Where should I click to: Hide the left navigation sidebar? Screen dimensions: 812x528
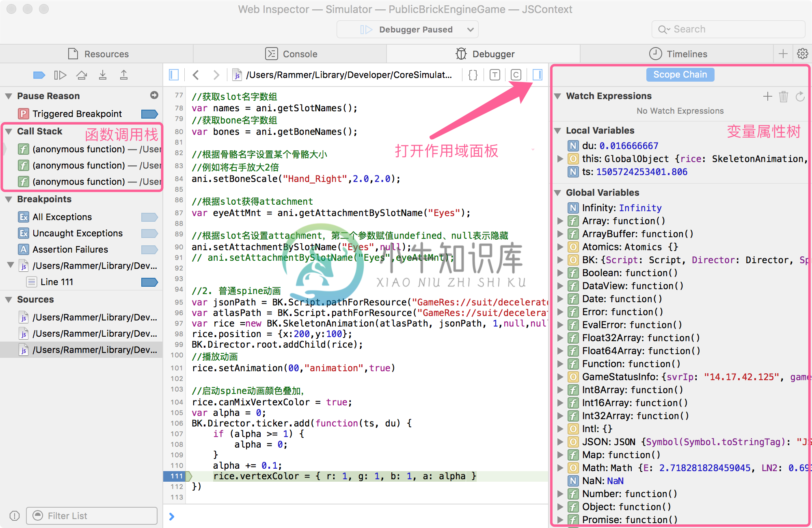pyautogui.click(x=174, y=75)
